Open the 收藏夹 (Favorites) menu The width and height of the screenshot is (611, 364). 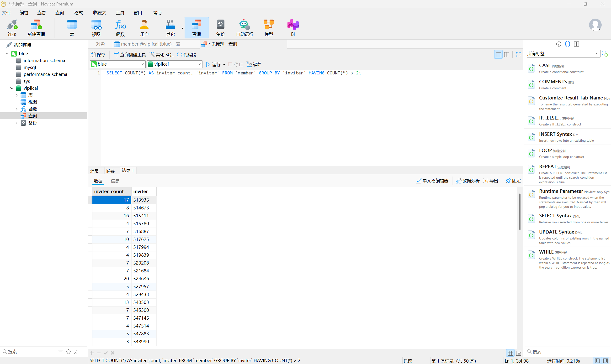(x=99, y=13)
